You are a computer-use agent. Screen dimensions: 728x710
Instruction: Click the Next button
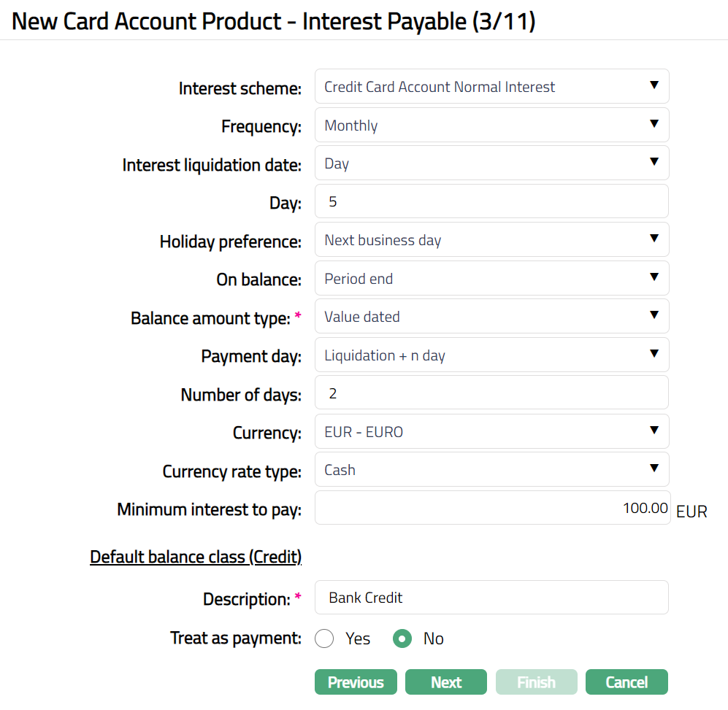click(446, 682)
